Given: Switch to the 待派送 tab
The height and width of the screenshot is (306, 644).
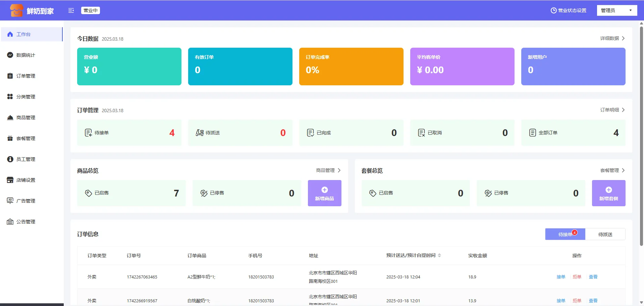Looking at the screenshot, I should (605, 234).
